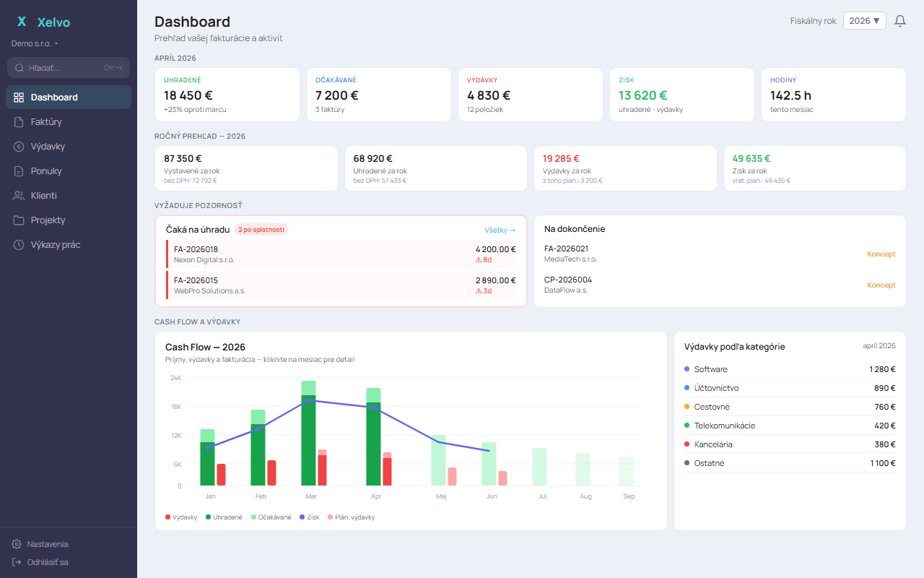The height and width of the screenshot is (578, 924).
Task: Open the fiscal year 2026 dropdown
Action: [864, 20]
